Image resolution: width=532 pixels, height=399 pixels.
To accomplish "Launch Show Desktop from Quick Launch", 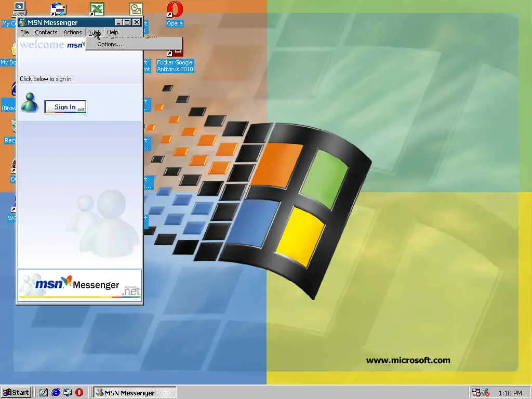I will pos(44,393).
